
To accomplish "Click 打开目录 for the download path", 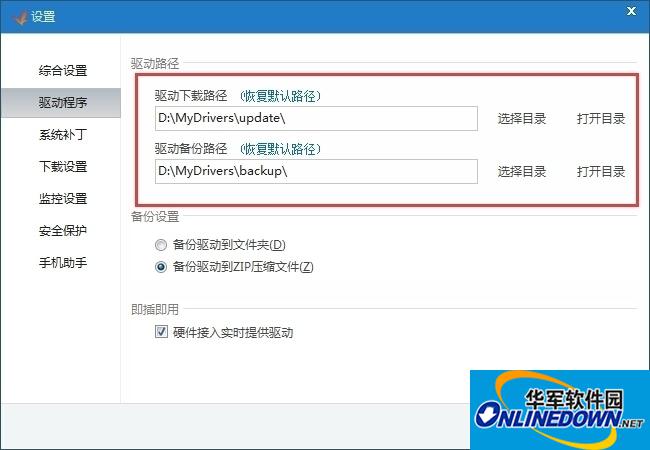I will (x=601, y=119).
